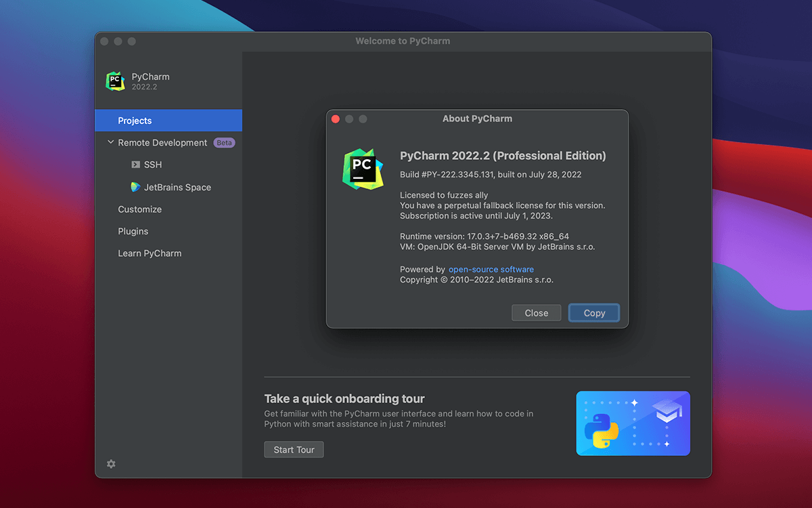Select SSH under Remote Development
The image size is (812, 508).
tap(153, 165)
